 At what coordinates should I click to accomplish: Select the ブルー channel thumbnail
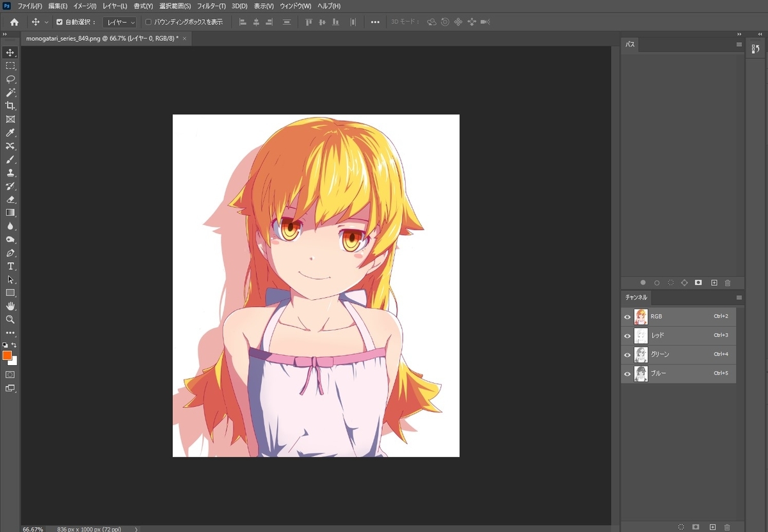641,373
